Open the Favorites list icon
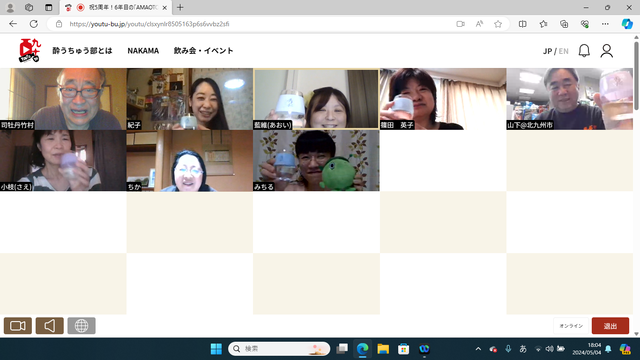Image resolution: width=640 pixels, height=360 pixels. pyautogui.click(x=543, y=24)
